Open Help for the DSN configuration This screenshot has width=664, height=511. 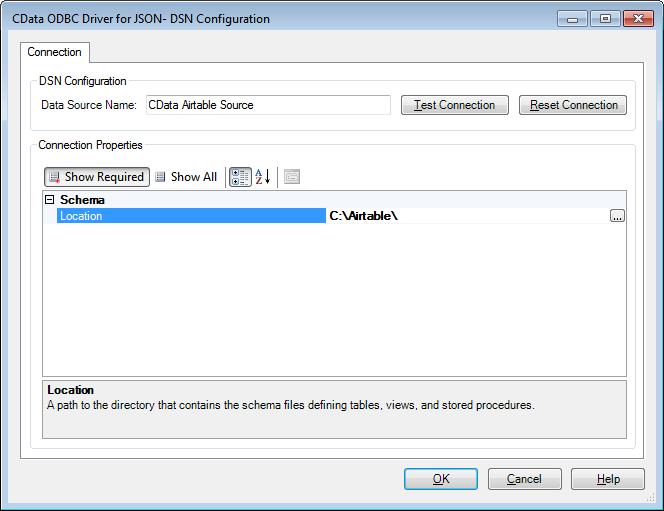[x=608, y=479]
